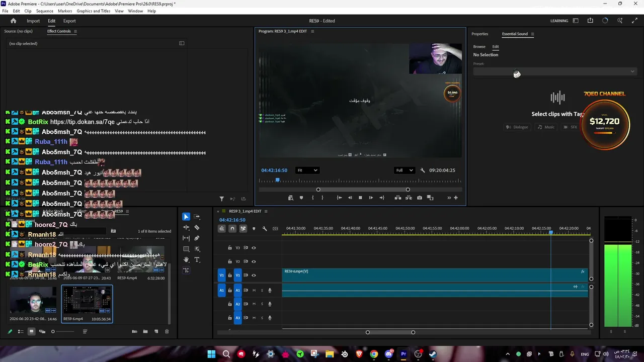Go to In point in Program monitor
Image resolution: width=644 pixels, height=362 pixels.
[339, 198]
